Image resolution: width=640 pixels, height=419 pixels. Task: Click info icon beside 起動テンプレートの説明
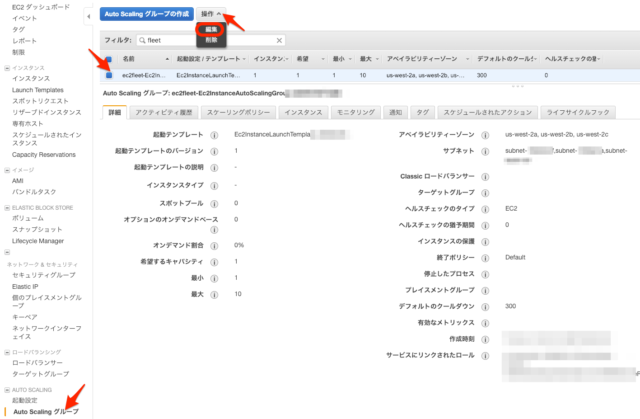(214, 168)
